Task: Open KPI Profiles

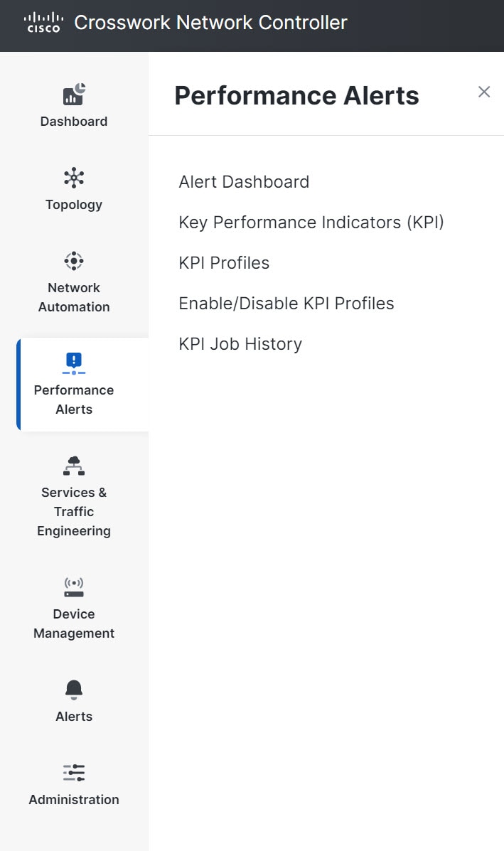Action: click(224, 262)
